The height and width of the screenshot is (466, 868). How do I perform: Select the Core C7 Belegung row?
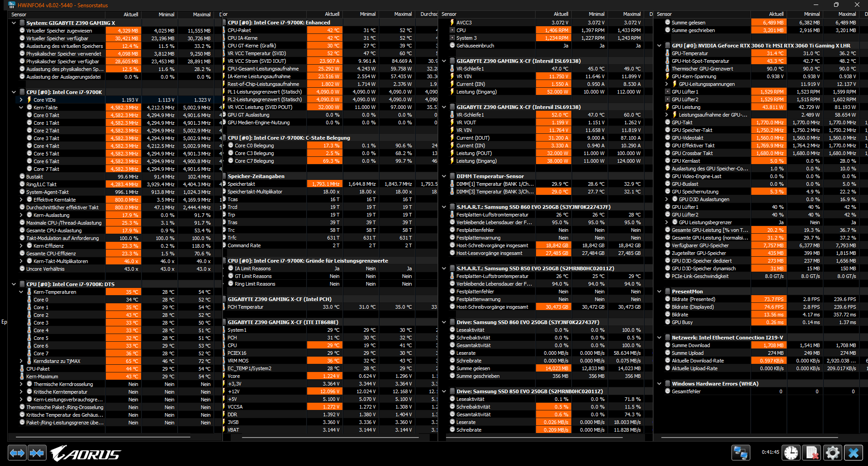(x=330, y=161)
